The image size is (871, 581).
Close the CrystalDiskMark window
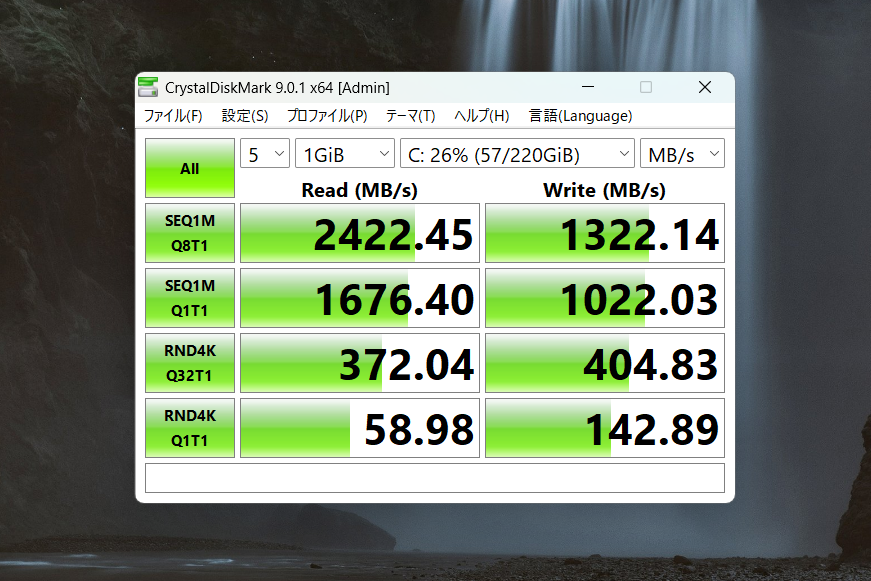[x=705, y=87]
